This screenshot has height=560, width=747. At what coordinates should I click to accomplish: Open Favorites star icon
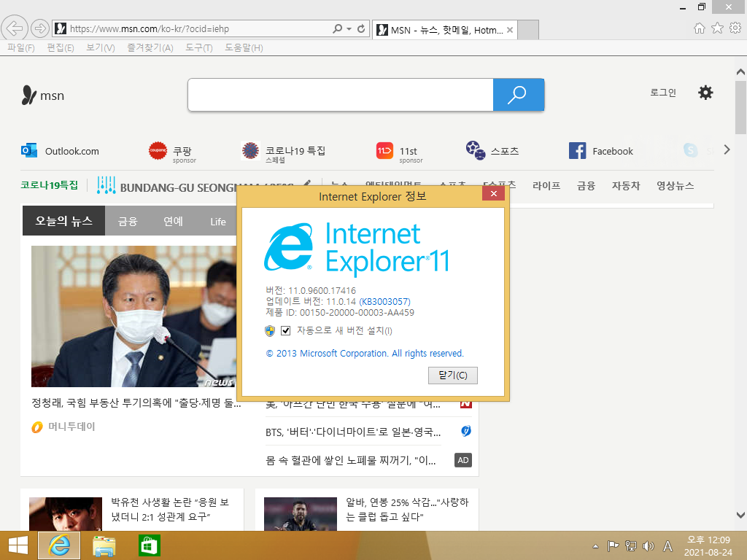[x=717, y=28]
